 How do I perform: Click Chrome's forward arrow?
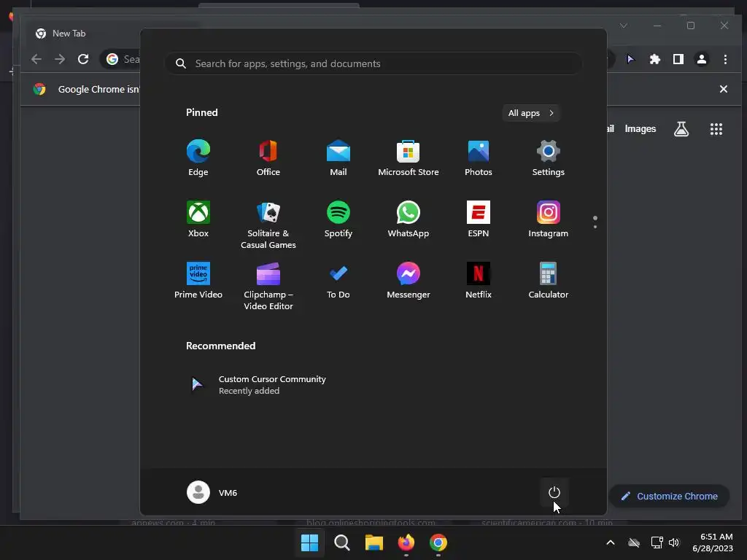[x=60, y=59]
